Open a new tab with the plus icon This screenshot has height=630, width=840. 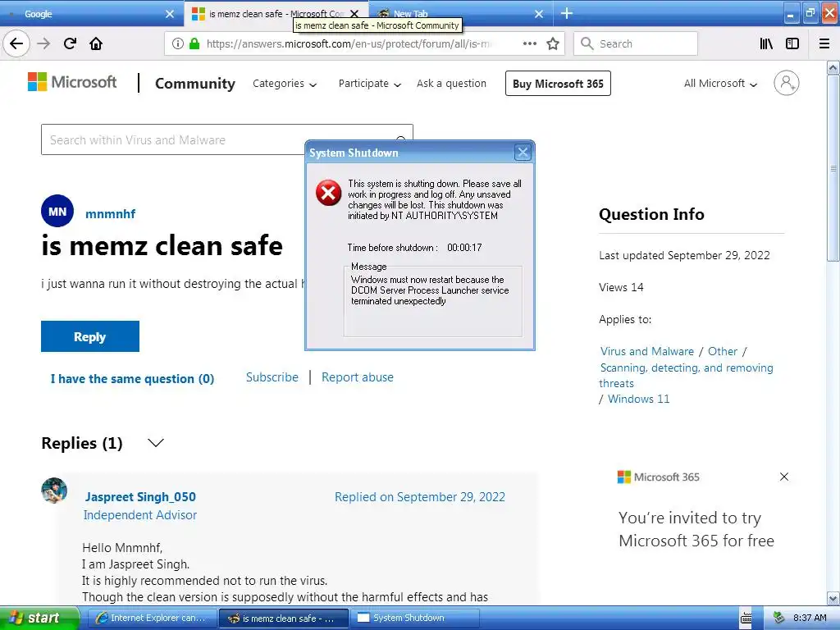pos(566,13)
